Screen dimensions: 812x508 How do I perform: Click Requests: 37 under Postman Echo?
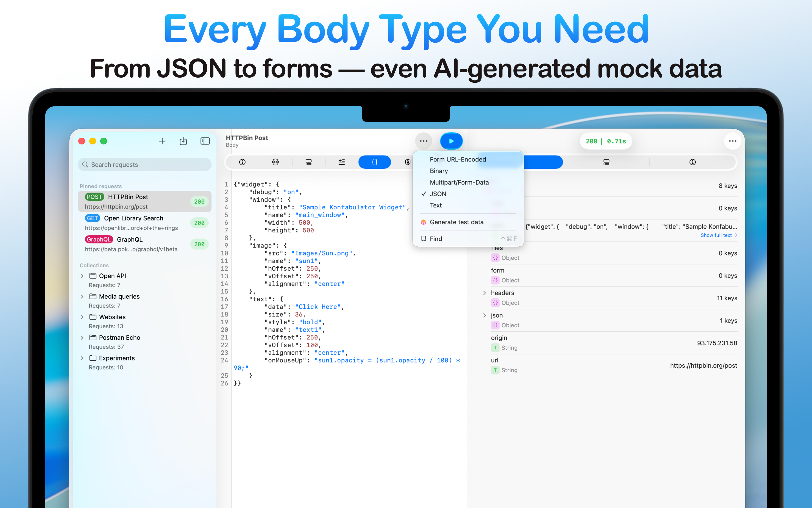click(106, 347)
